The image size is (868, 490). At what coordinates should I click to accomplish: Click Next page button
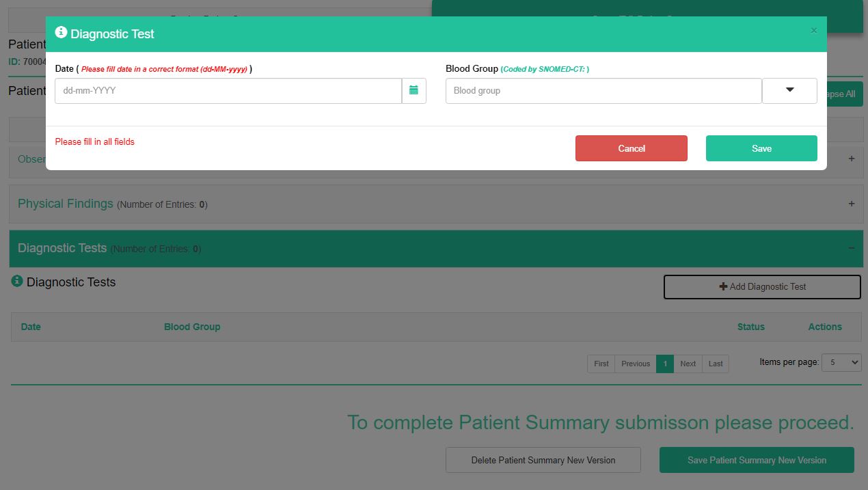coord(688,364)
